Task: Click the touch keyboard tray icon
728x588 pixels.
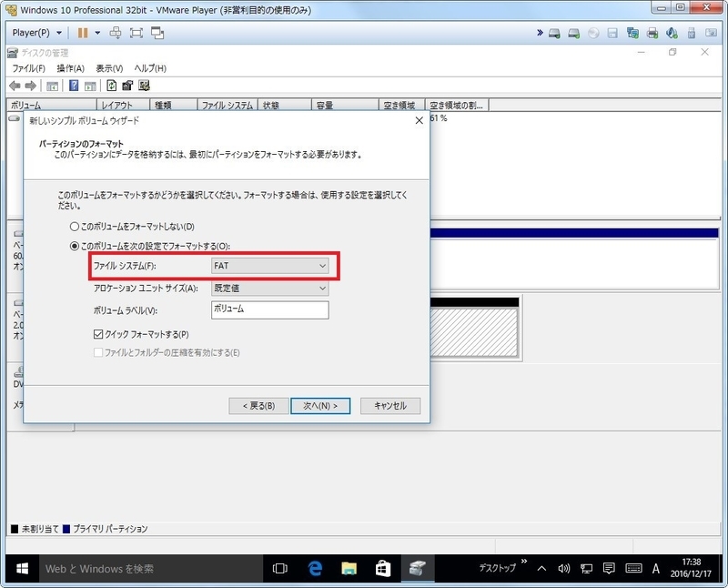Action: pyautogui.click(x=633, y=569)
